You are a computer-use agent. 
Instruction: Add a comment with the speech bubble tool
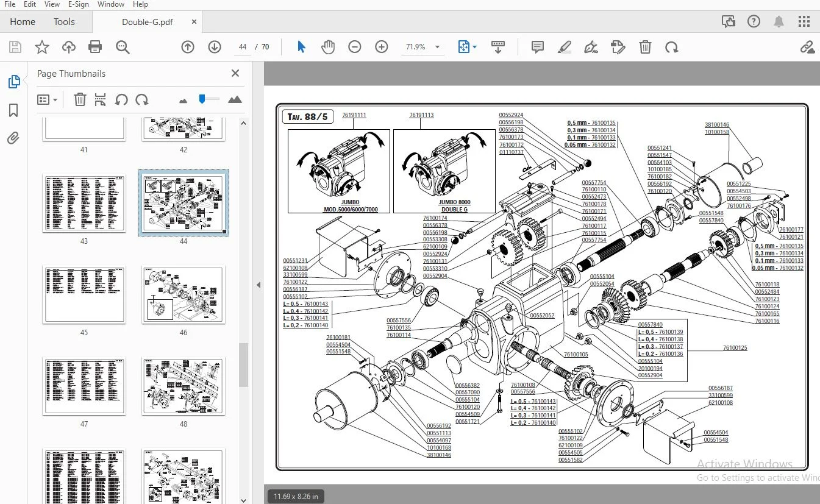coord(538,47)
